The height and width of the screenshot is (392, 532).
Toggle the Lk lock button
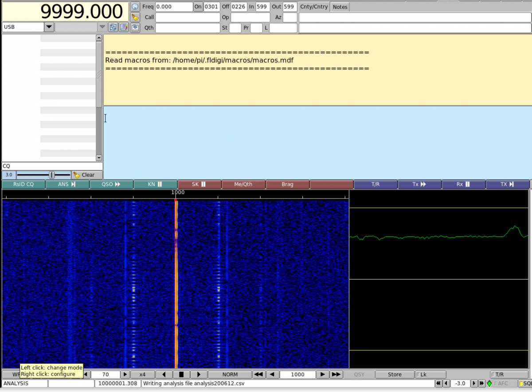pyautogui.click(x=430, y=375)
